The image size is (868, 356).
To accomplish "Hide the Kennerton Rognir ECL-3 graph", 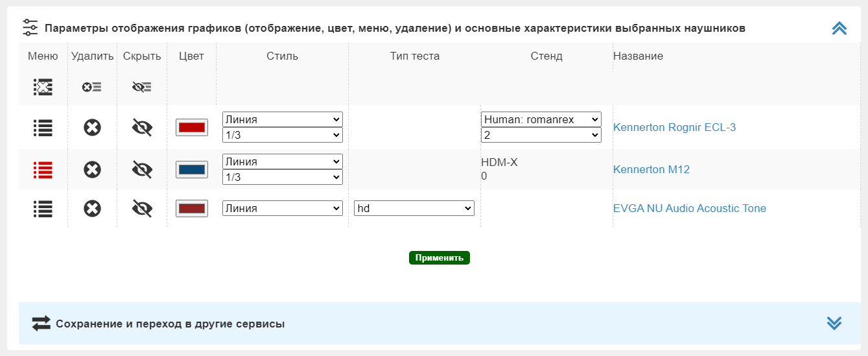I will pos(142,128).
